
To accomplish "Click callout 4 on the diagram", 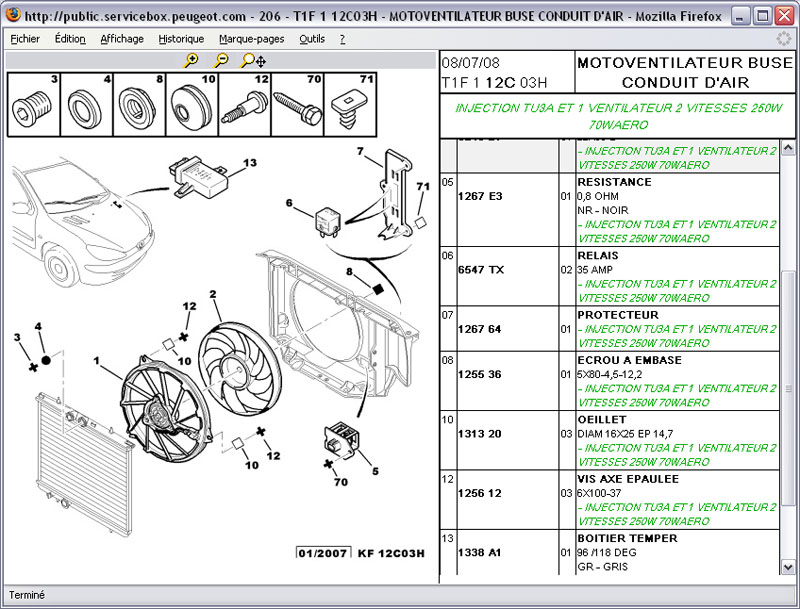I will point(38,327).
